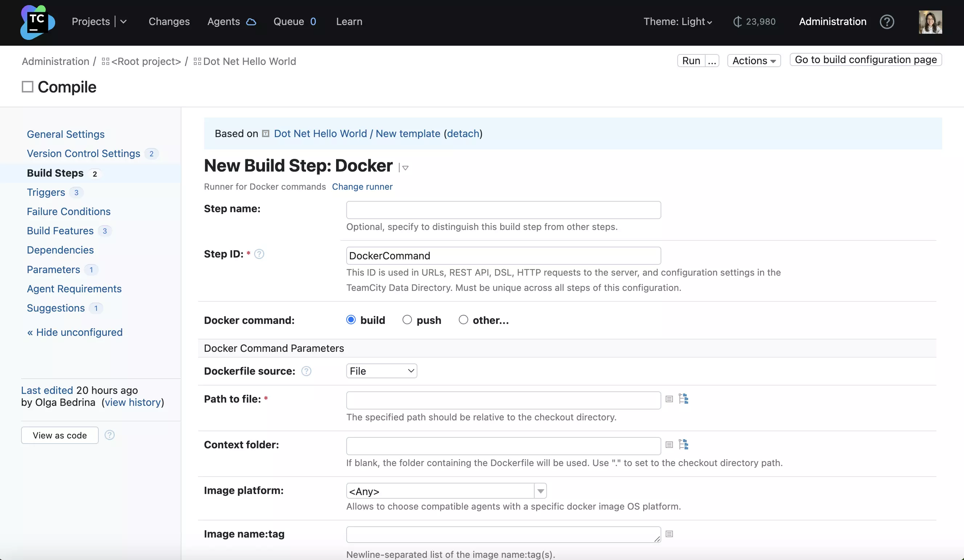Click the View as code button
964x560 pixels.
[x=60, y=435]
